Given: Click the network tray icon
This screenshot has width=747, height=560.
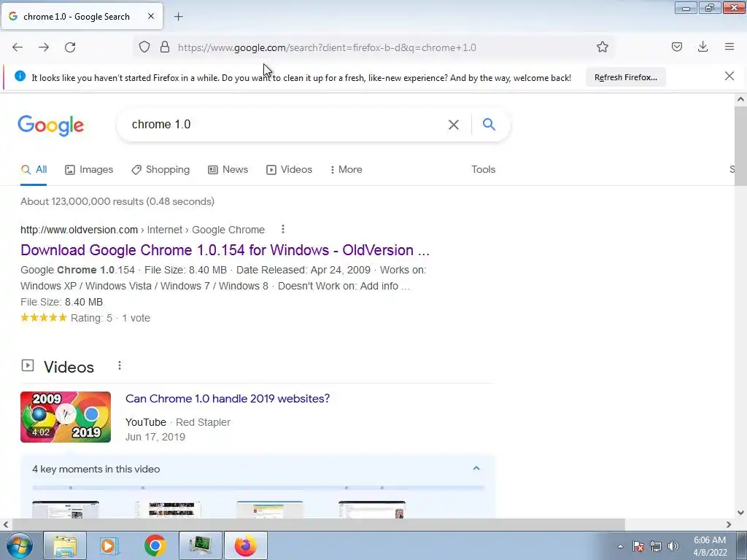Looking at the screenshot, I should click(656, 546).
